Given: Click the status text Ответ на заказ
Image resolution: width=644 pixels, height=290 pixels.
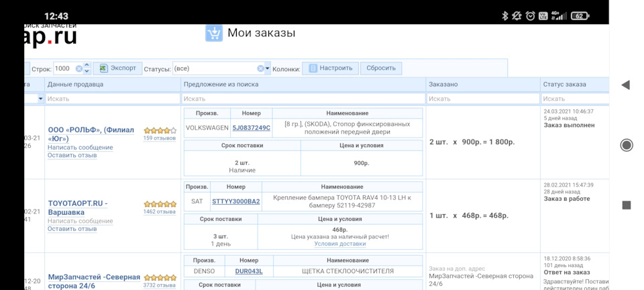Looking at the screenshot, I should [x=567, y=272].
